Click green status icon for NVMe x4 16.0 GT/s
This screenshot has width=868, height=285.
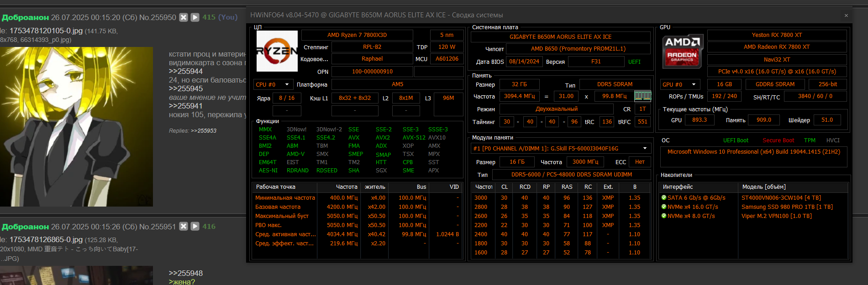tap(664, 207)
